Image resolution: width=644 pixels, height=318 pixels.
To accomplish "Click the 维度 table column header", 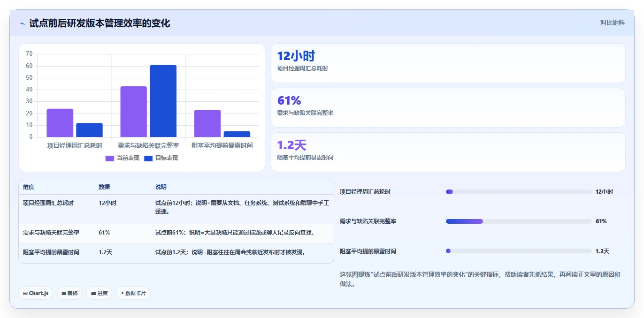I will click(29, 187).
